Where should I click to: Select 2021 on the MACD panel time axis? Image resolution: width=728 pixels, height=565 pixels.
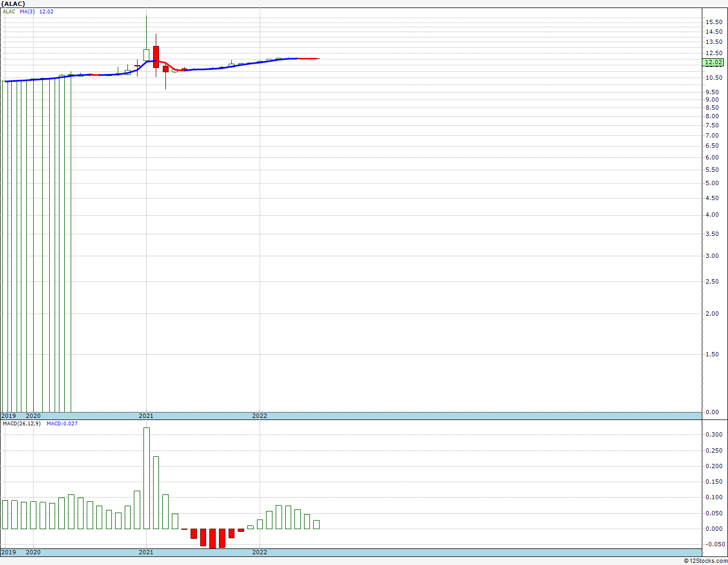[146, 552]
